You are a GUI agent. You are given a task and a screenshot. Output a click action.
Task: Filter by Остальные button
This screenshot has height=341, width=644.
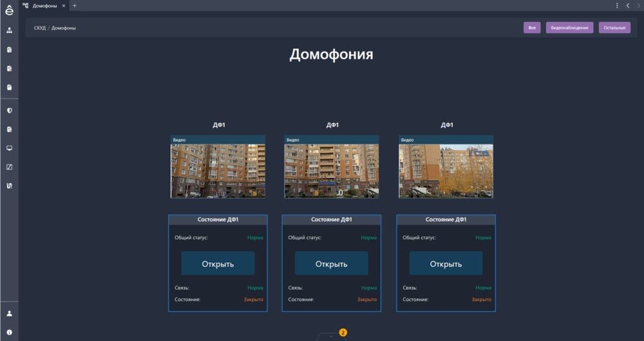(614, 28)
